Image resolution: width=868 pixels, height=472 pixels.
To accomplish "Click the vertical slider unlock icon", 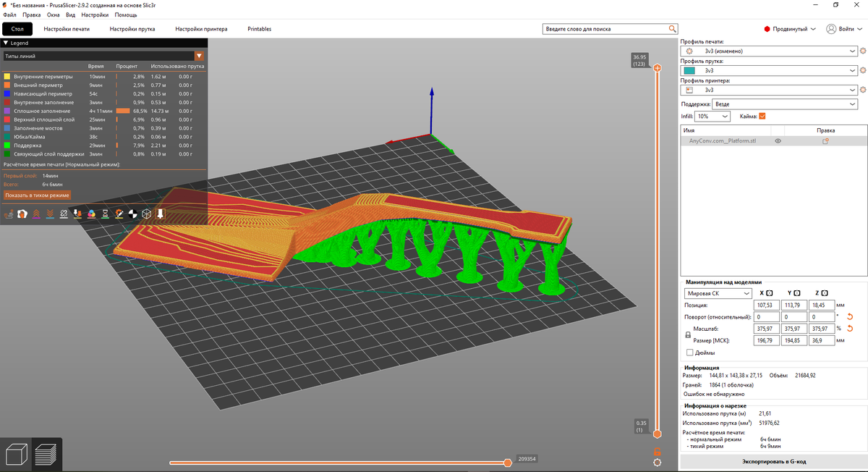I will [x=658, y=451].
